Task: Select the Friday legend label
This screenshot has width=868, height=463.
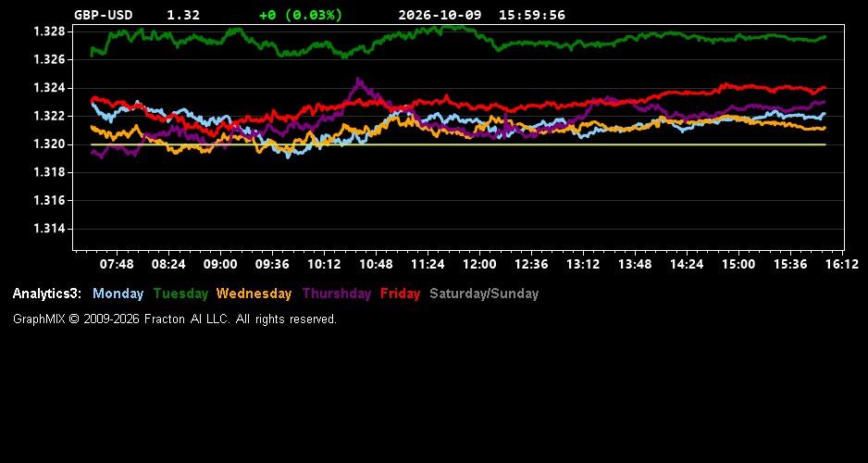Action: pyautogui.click(x=401, y=294)
